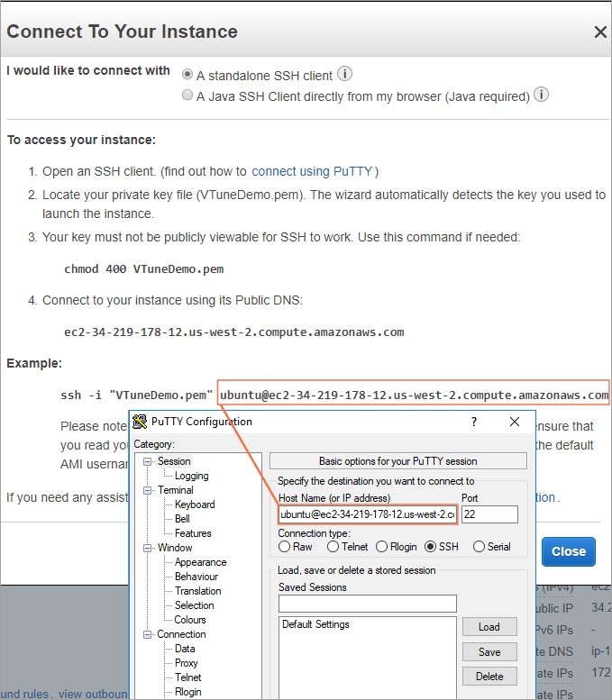
Task: Open Telnet settings under Connection
Action: click(188, 677)
